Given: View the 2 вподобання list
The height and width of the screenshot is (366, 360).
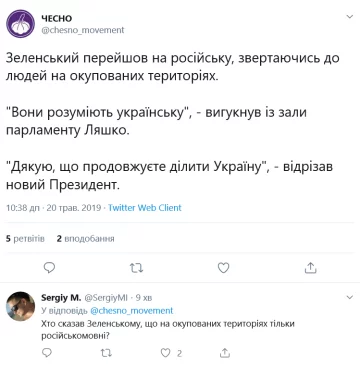Looking at the screenshot, I should pos(85,239).
